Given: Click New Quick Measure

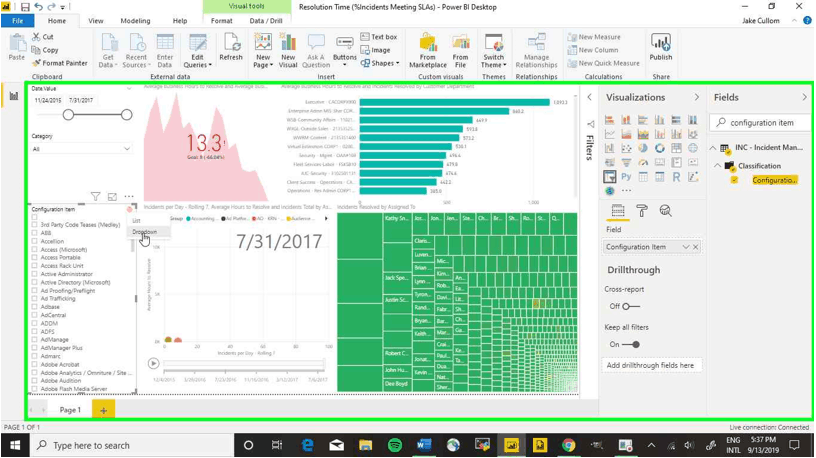Looking at the screenshot, I should (x=603, y=63).
